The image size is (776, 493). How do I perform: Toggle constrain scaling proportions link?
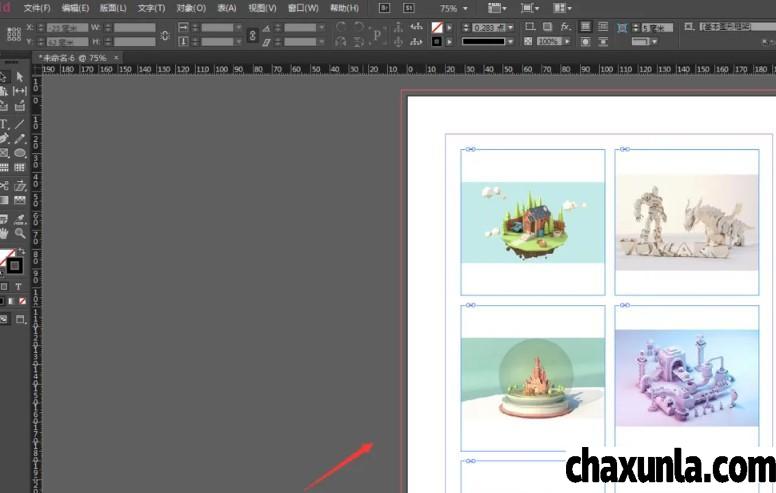(x=252, y=35)
